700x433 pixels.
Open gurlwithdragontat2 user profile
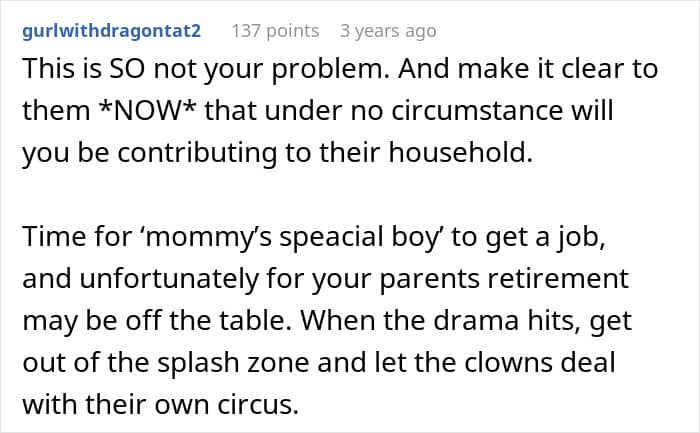point(111,31)
